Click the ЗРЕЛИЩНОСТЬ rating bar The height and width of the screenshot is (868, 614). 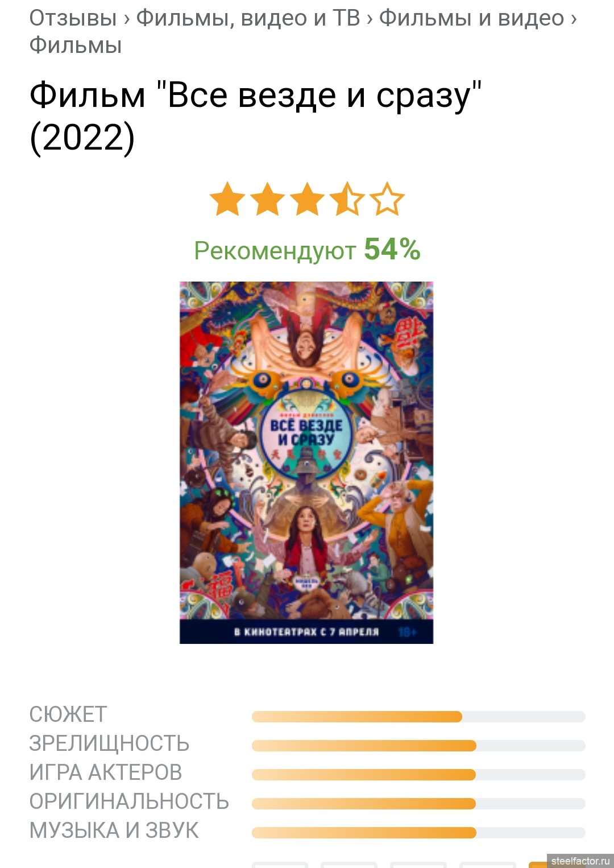point(418,746)
